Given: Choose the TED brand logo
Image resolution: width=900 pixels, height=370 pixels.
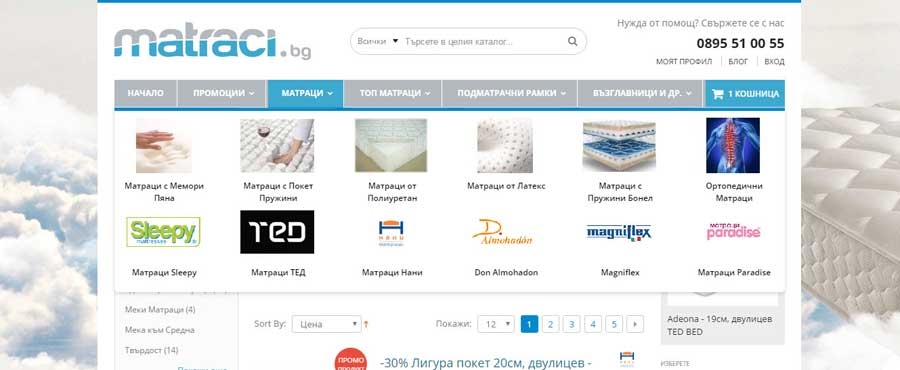Looking at the screenshot, I should click(277, 232).
